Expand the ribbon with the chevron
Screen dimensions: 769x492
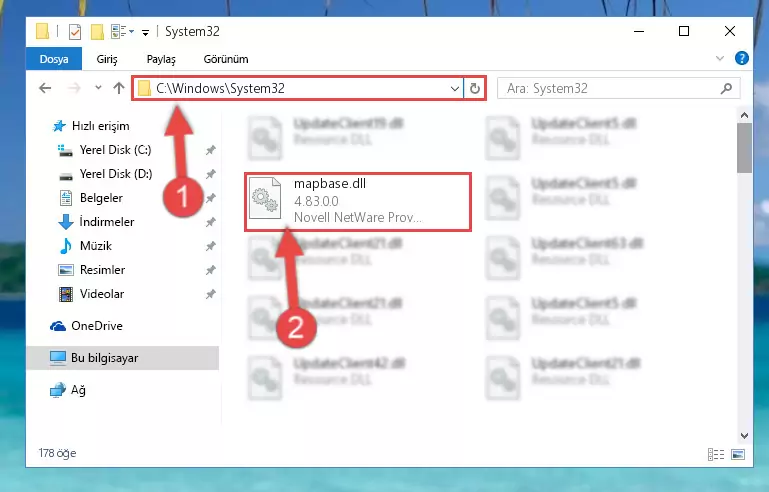(x=719, y=58)
